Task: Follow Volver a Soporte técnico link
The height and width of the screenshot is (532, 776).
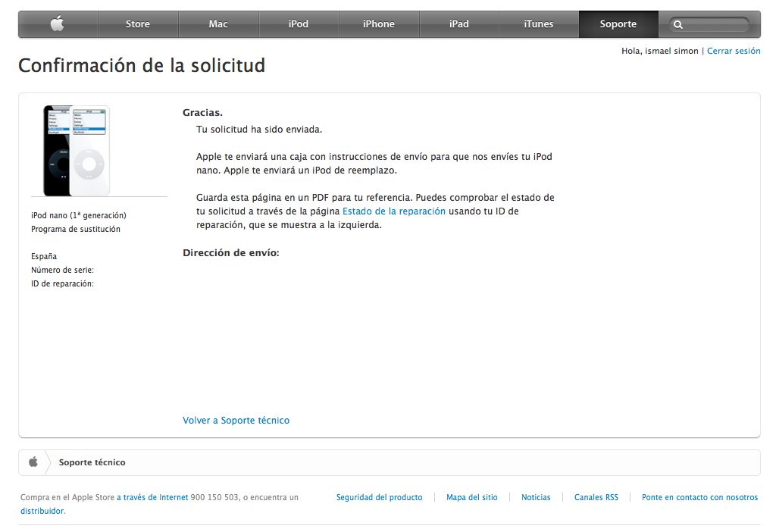Action: pos(236,420)
